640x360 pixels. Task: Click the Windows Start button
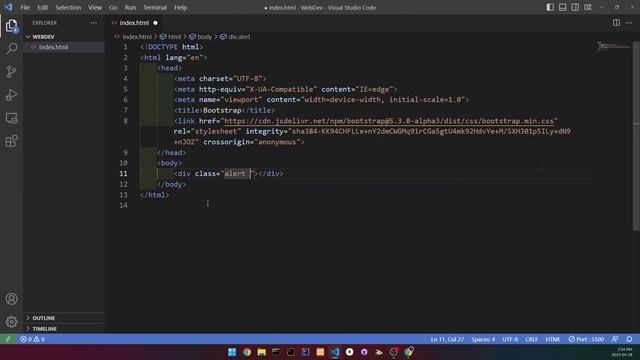pos(232,352)
